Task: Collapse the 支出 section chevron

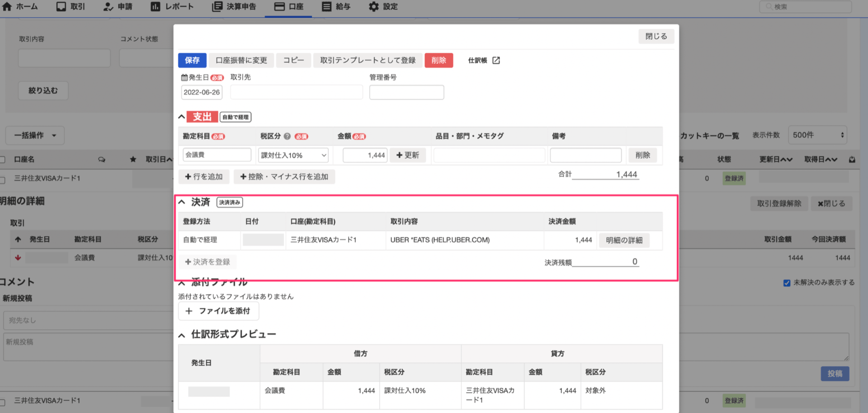Action: click(x=182, y=117)
